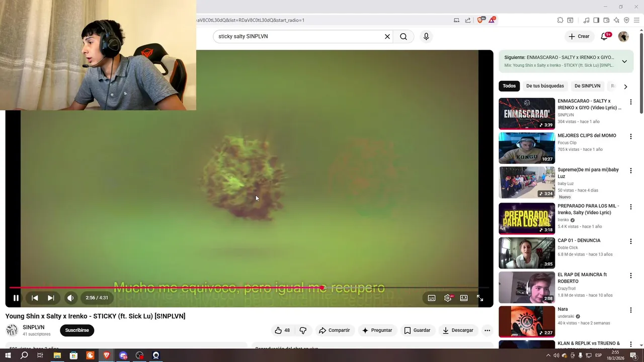Viewport: 644px width, 362px height.
Task: Open more actions menu beside Descargar
Action: 487,330
